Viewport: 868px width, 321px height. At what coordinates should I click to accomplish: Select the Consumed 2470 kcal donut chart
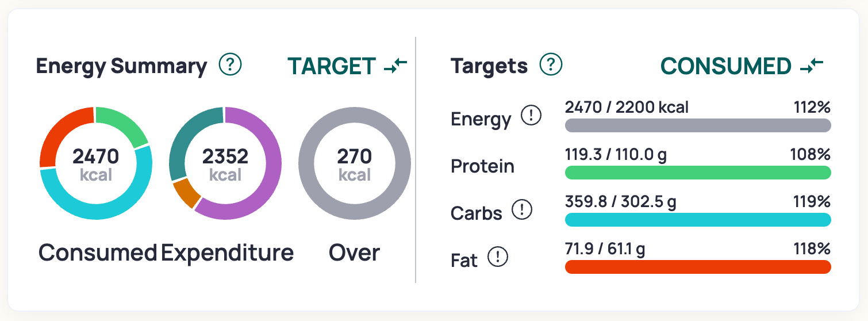tap(96, 163)
